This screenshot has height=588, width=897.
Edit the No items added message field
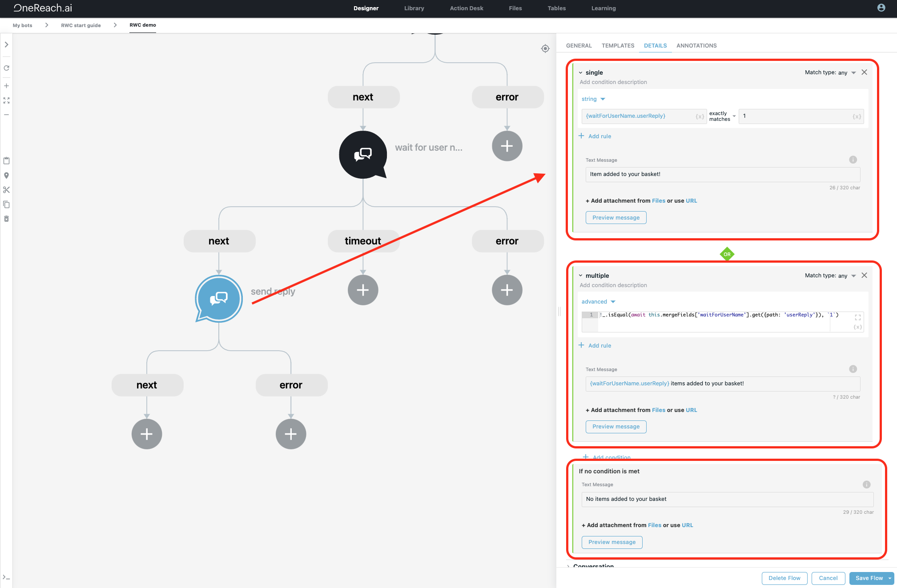pyautogui.click(x=728, y=499)
